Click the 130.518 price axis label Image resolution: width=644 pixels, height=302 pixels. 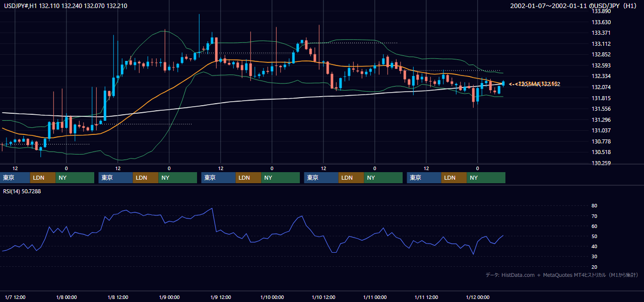[x=601, y=152]
